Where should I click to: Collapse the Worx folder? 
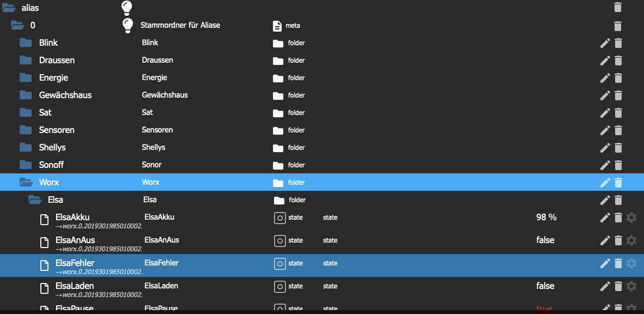26,182
